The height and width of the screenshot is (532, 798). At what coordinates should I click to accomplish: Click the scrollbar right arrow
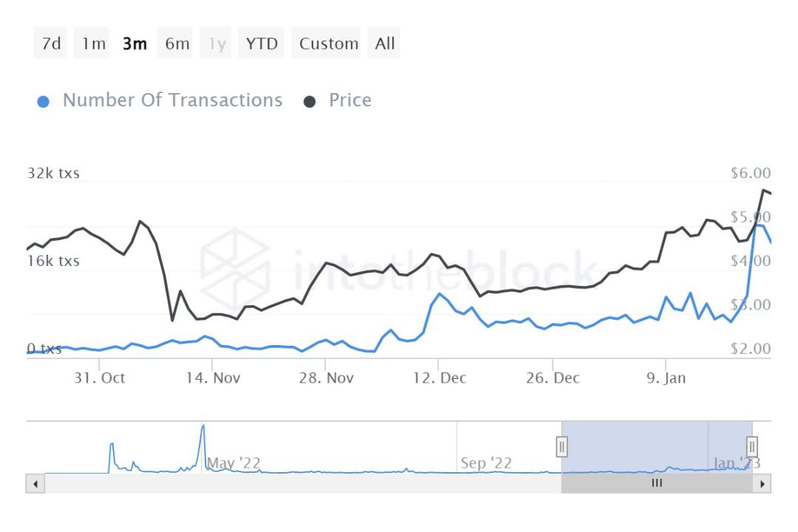click(x=763, y=484)
